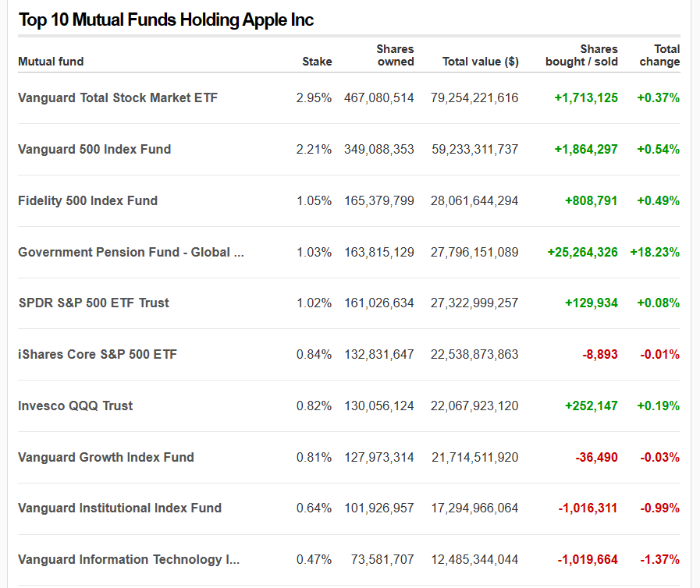Click the Mutual fund column header
This screenshot has height=588, width=700.
tap(51, 62)
